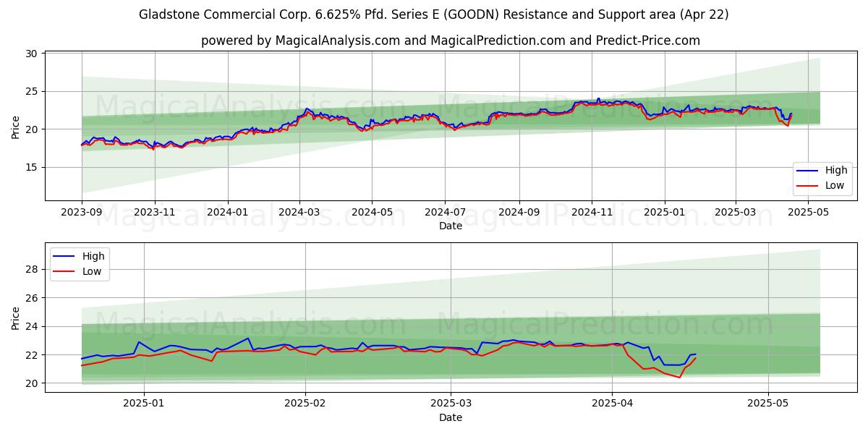868x434 pixels.
Task: Click the '2024-01' tick on the top x-axis
Action: (x=228, y=213)
